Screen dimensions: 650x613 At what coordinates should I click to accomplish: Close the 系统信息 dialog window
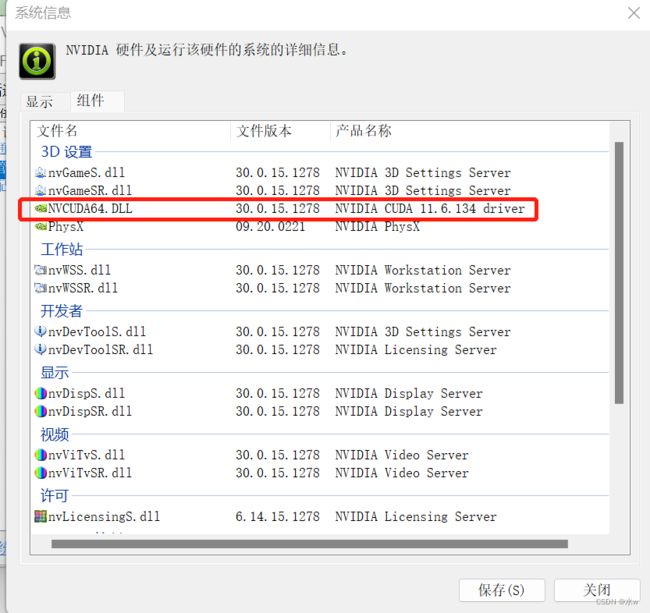[x=634, y=13]
